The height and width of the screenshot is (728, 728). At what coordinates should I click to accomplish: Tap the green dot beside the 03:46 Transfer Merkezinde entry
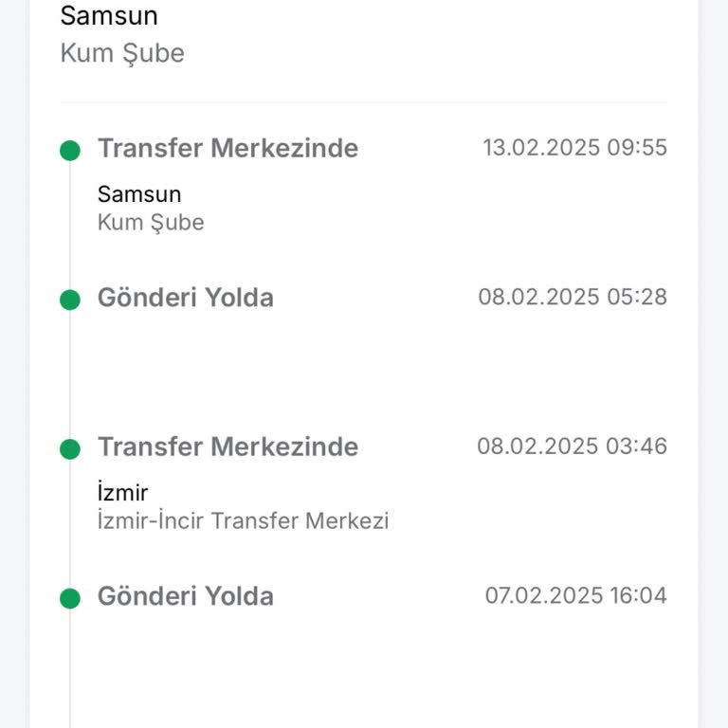[x=70, y=448]
